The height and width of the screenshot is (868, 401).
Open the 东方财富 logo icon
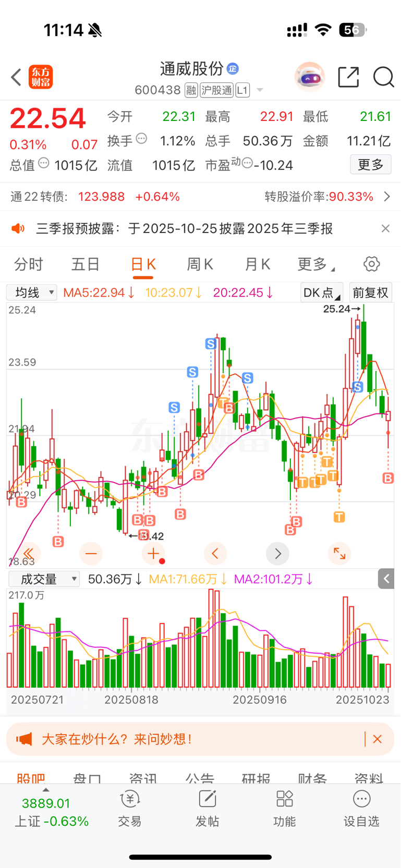41,77
